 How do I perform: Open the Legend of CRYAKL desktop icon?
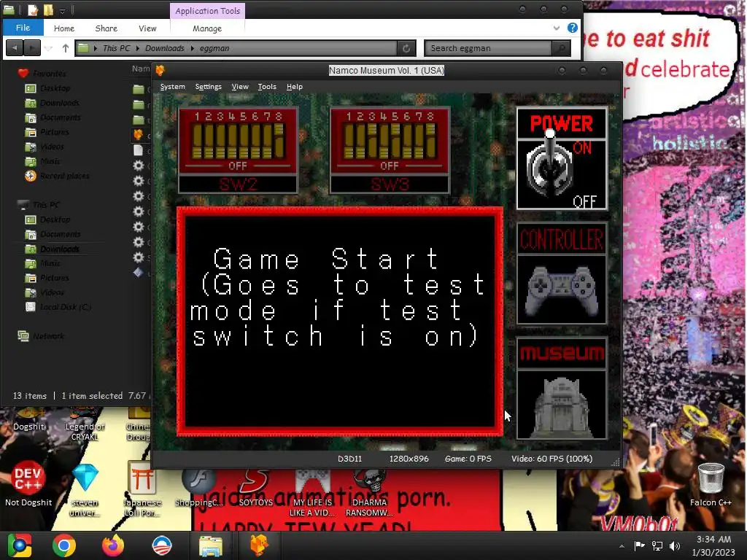85,425
